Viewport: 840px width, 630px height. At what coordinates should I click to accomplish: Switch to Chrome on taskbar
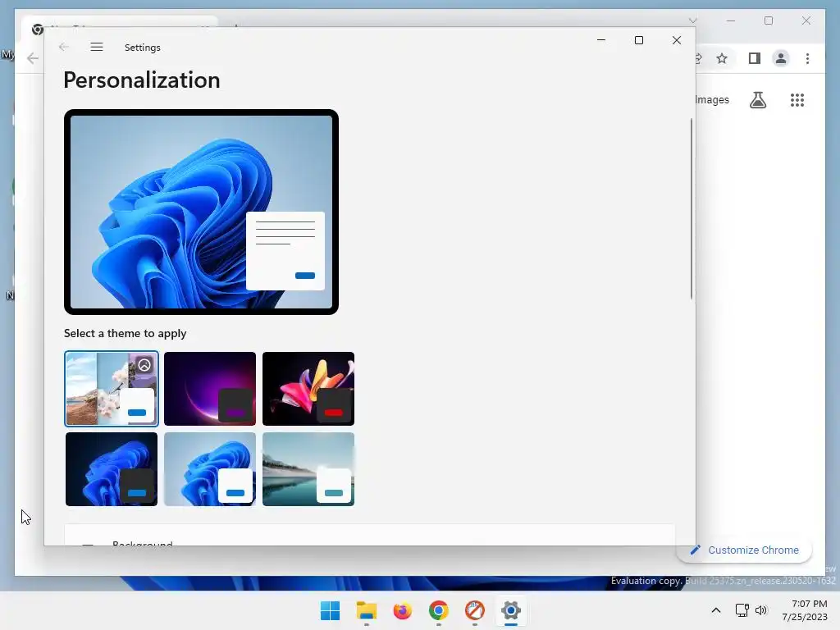[439, 610]
